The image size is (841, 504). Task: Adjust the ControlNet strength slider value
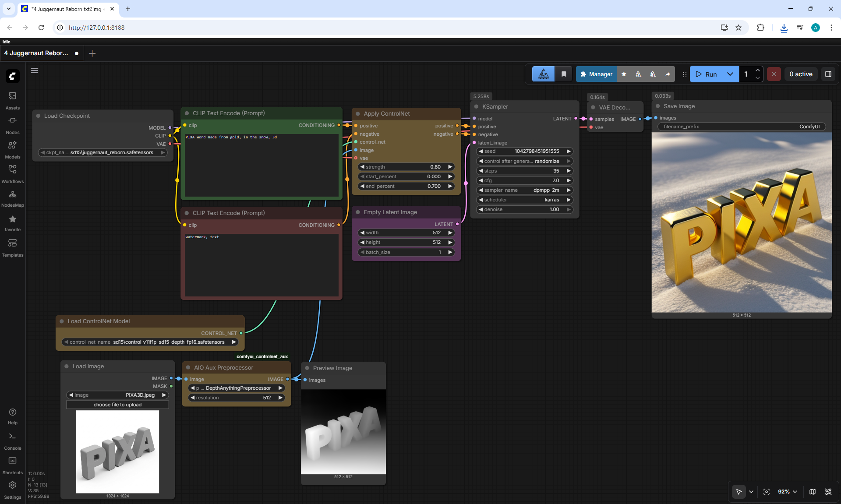pos(406,167)
